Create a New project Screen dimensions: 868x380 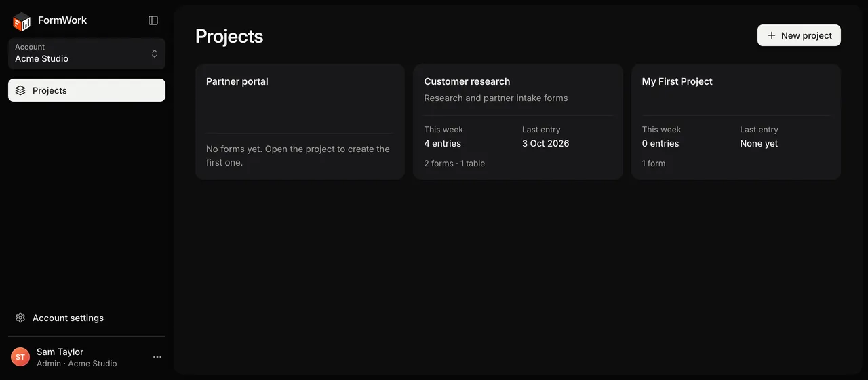(x=799, y=35)
